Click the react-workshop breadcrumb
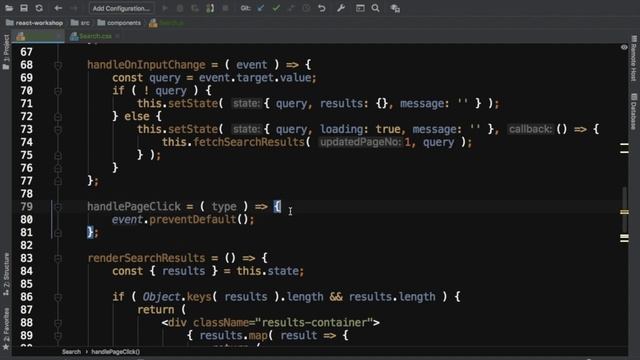Image resolution: width=640 pixels, height=360 pixels. [x=35, y=23]
